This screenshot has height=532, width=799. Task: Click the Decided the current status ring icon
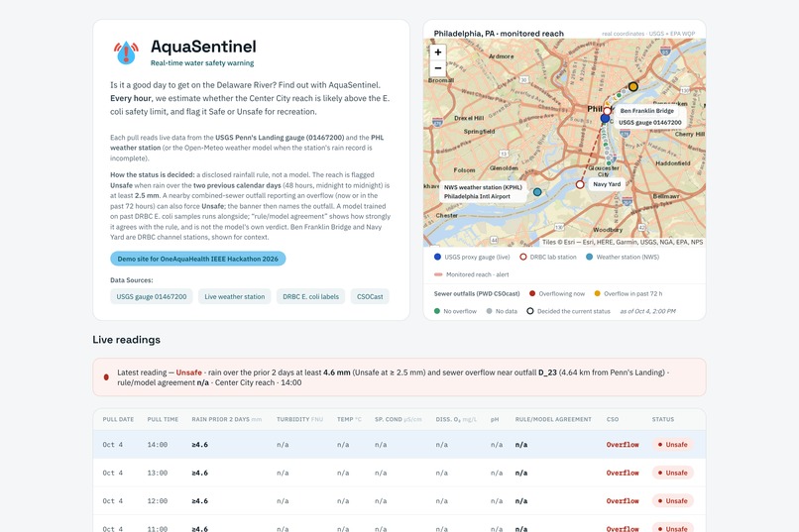point(530,311)
